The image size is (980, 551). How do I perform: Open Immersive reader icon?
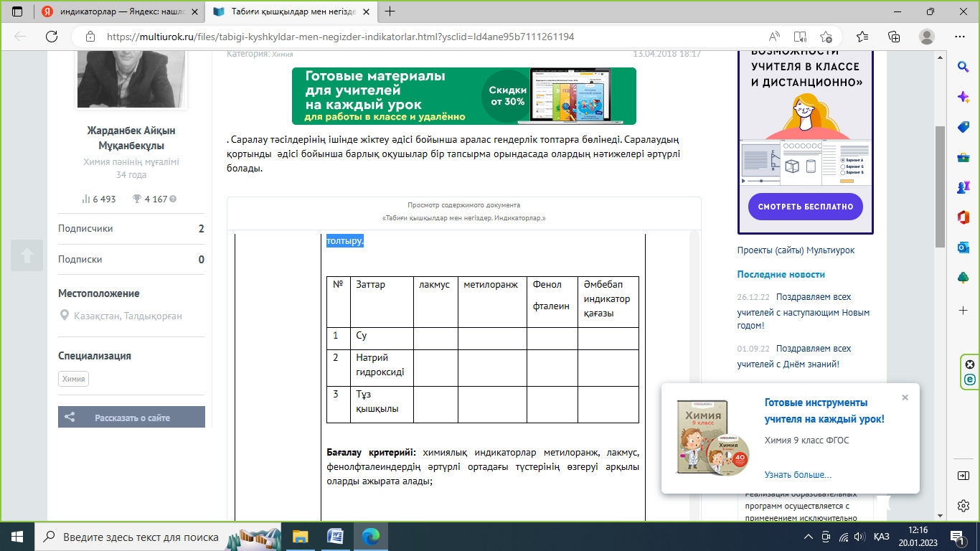coord(800,37)
